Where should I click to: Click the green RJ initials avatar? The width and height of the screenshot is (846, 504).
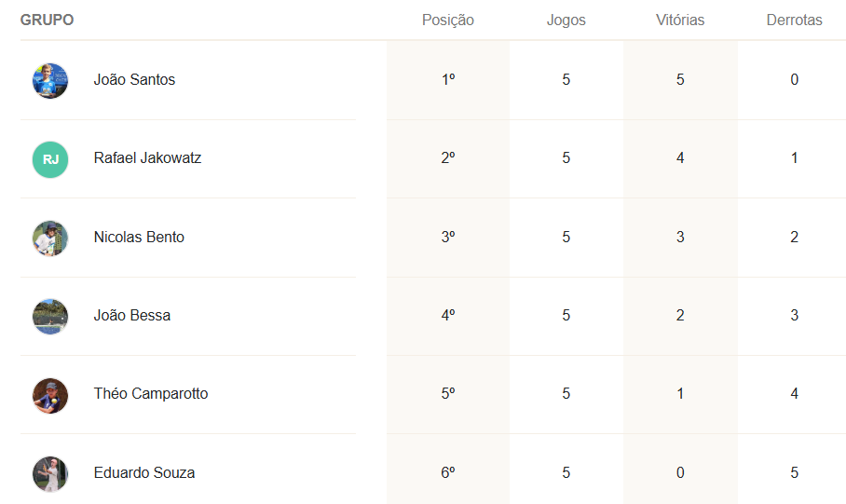50,159
